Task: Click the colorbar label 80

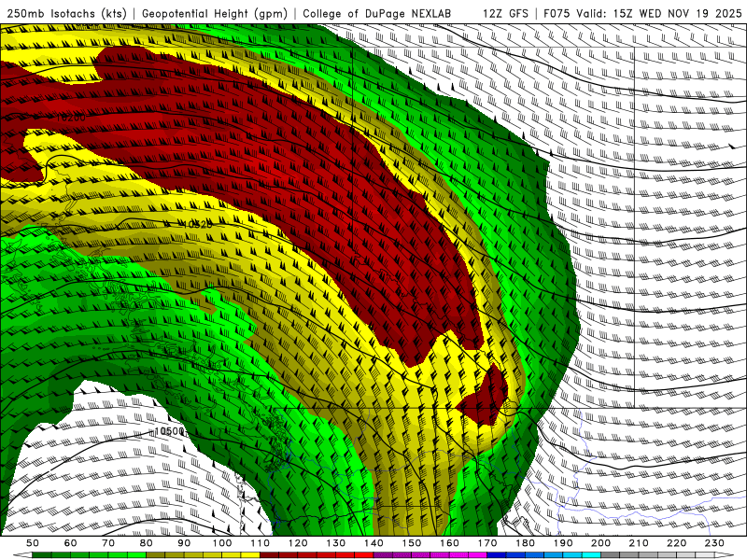Action: 147,543
